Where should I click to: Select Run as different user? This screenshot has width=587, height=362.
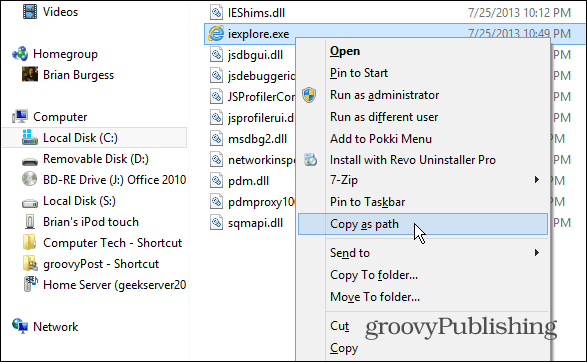click(384, 117)
